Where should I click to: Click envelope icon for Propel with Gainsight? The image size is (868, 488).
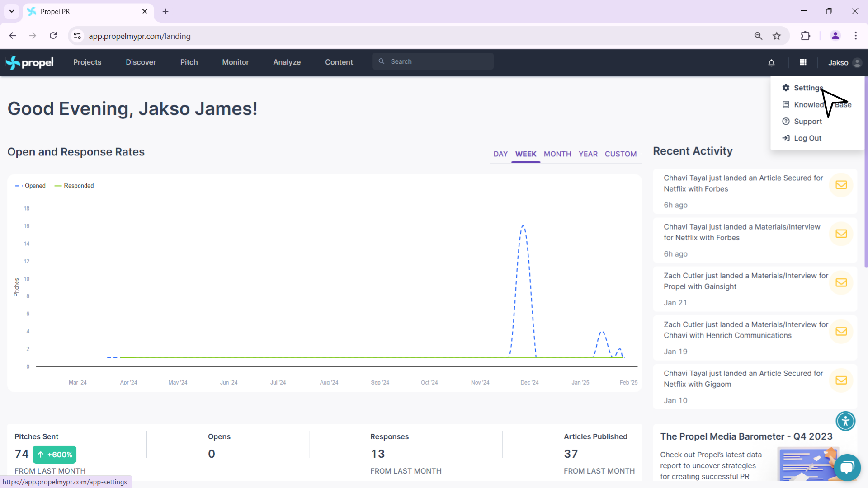point(841,282)
